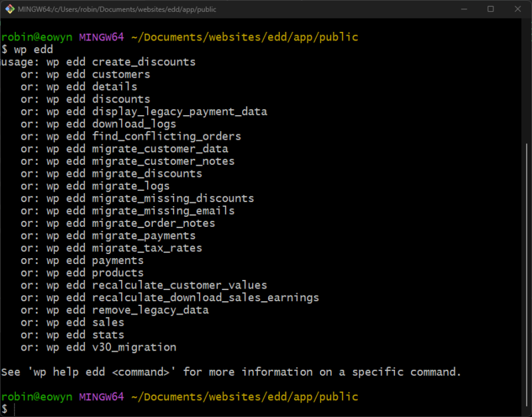The height and width of the screenshot is (417, 532).
Task: Close the MINGW64 terminal window
Action: tap(519, 9)
